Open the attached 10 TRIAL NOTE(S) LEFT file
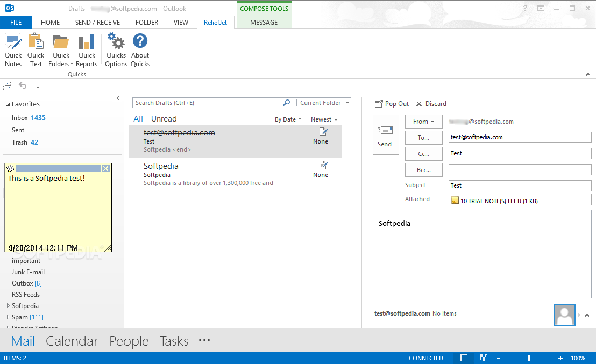 pyautogui.click(x=494, y=201)
